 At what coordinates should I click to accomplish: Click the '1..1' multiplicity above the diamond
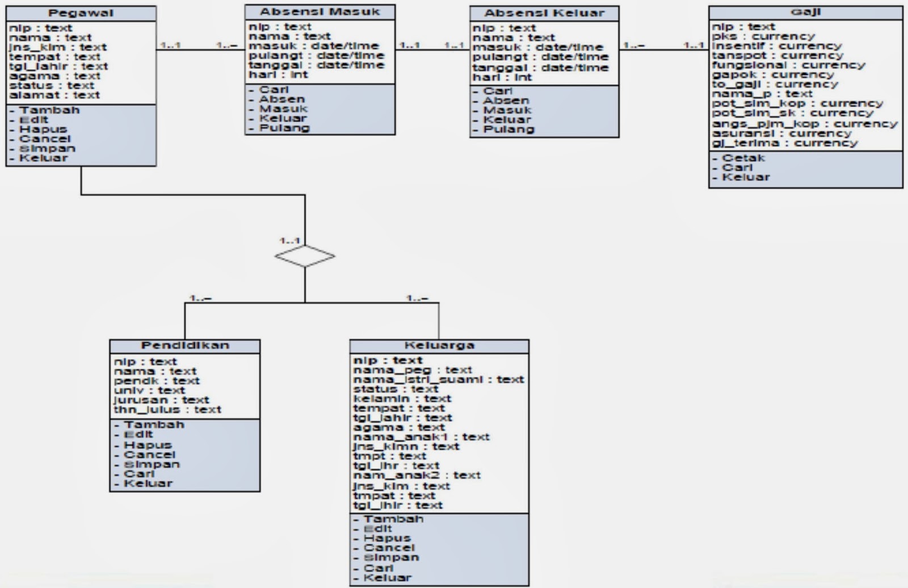(x=289, y=241)
